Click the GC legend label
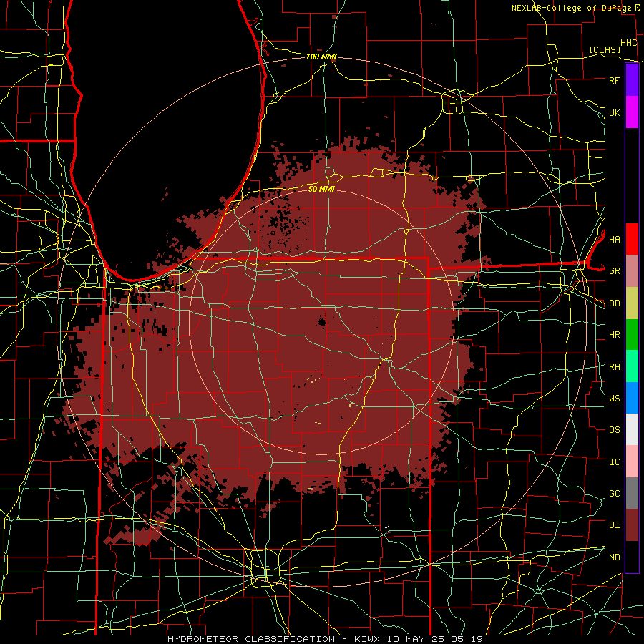The width and height of the screenshot is (644, 644). point(614,494)
